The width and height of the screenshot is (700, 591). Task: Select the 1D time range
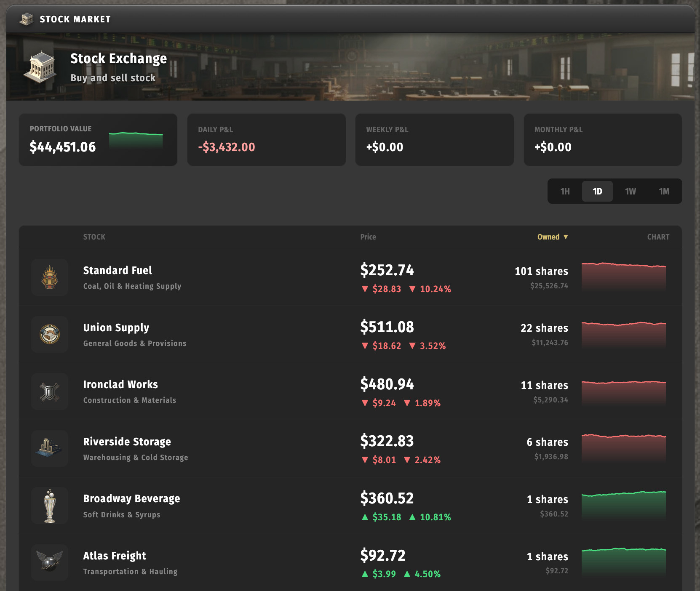click(x=597, y=192)
